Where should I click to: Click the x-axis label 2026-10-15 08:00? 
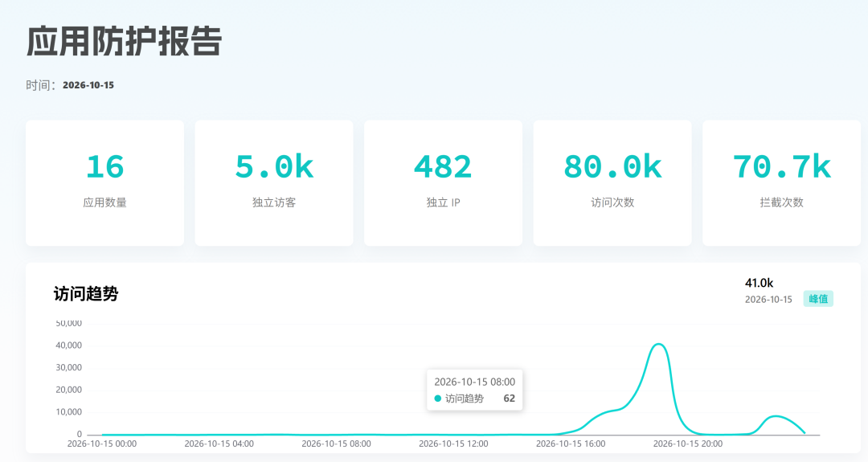(x=336, y=444)
